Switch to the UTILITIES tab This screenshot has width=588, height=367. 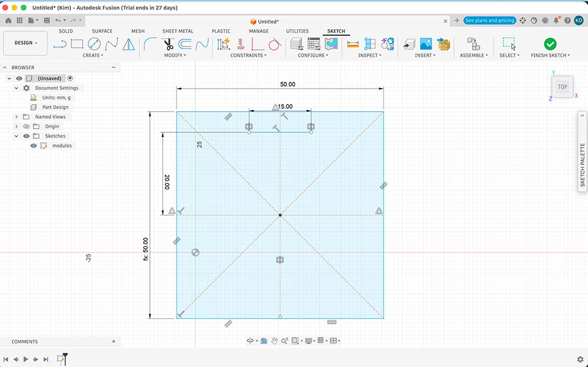(298, 31)
